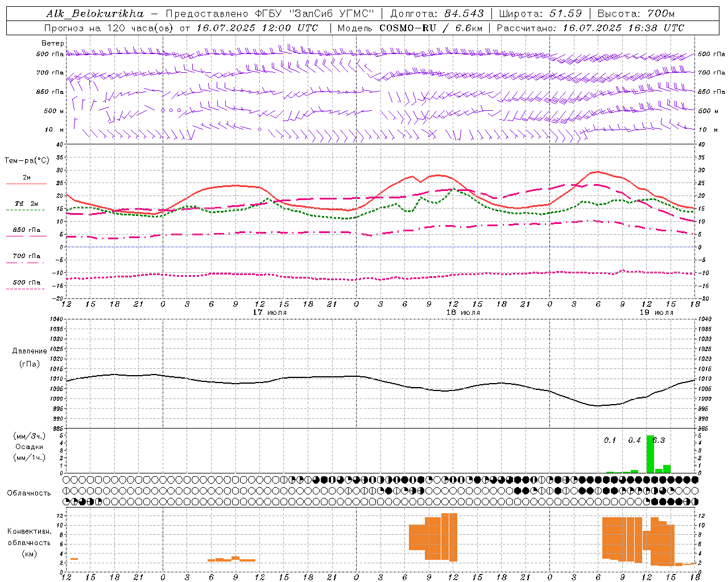Viewport: 728px width, 582px height.
Task: Click the 'Предоставлено ФГБУ "ЗапСиб УГМС"' provider text
Action: [x=270, y=14]
